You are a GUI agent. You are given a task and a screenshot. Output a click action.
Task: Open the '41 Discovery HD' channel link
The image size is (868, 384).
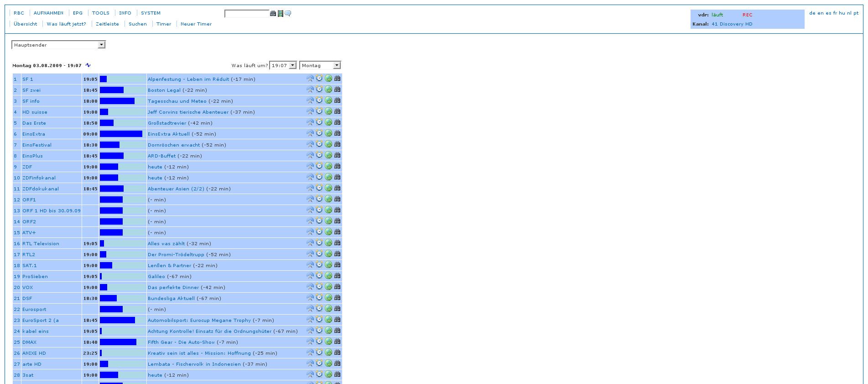coord(732,24)
